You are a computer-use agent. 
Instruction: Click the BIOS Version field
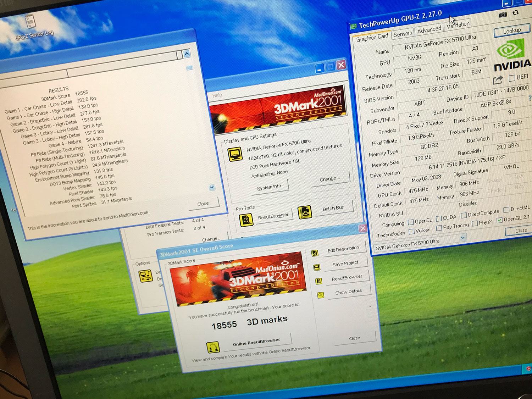click(443, 89)
